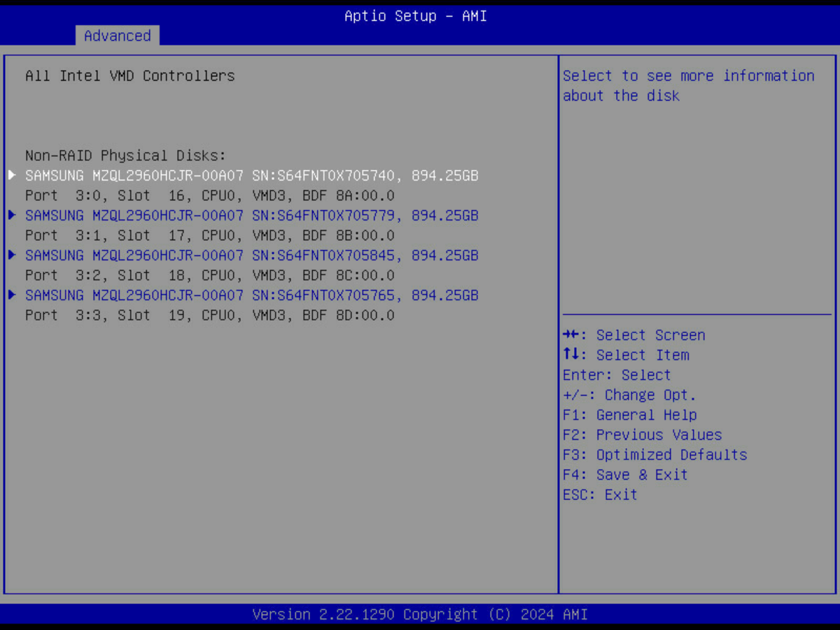Image resolution: width=840 pixels, height=630 pixels.
Task: Click the 'Port 3:3, Slot 19' line
Action: point(210,316)
